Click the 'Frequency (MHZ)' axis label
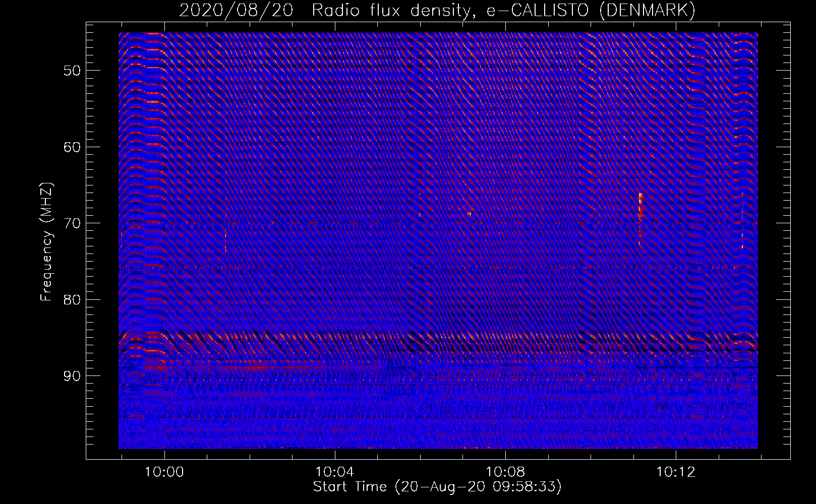This screenshot has width=816, height=504. 46,242
